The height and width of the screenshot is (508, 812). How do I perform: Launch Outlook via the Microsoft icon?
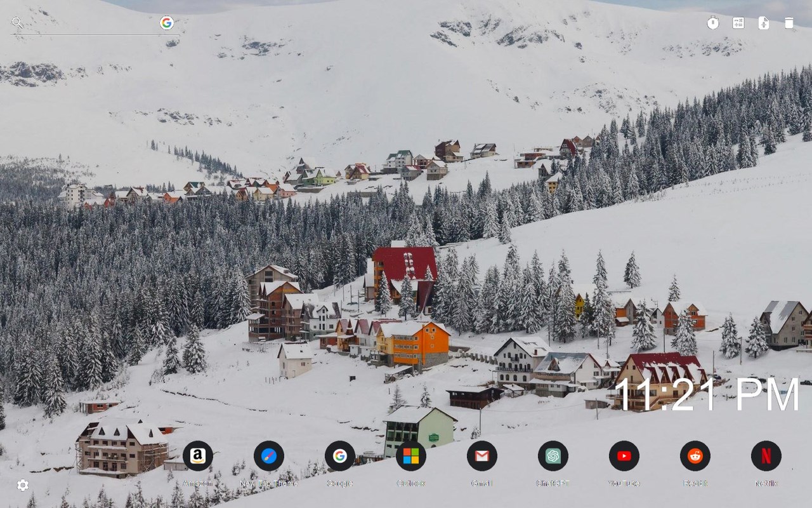coord(411,457)
